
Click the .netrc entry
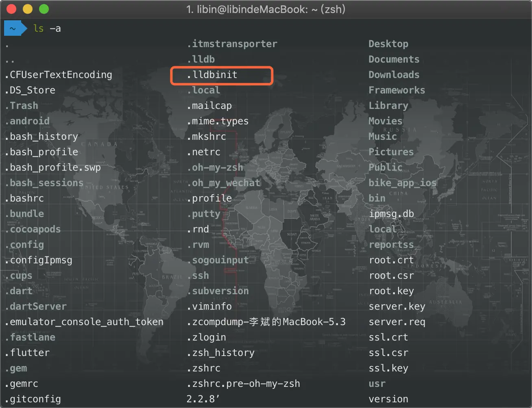[204, 152]
